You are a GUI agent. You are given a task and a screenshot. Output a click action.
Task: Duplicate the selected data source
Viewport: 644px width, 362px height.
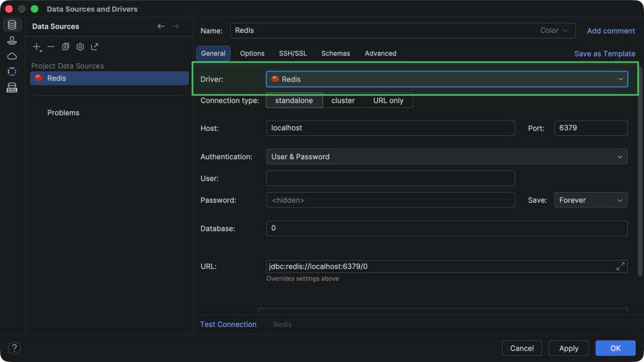click(66, 47)
